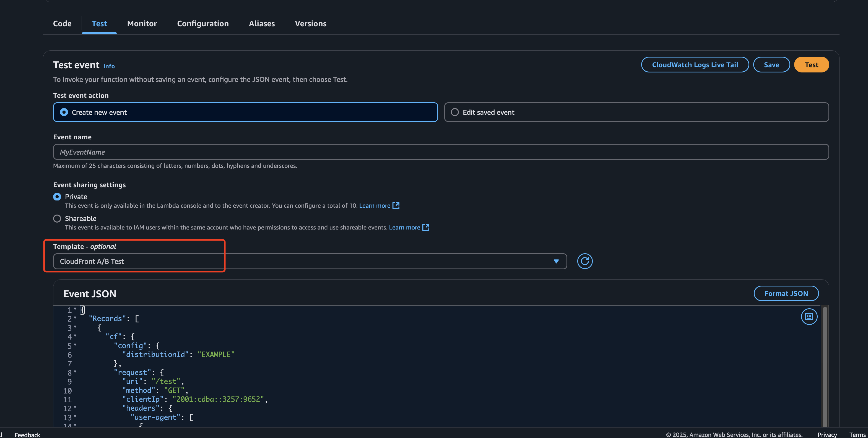868x438 pixels.
Task: Select Create new event radio option
Action: [64, 112]
